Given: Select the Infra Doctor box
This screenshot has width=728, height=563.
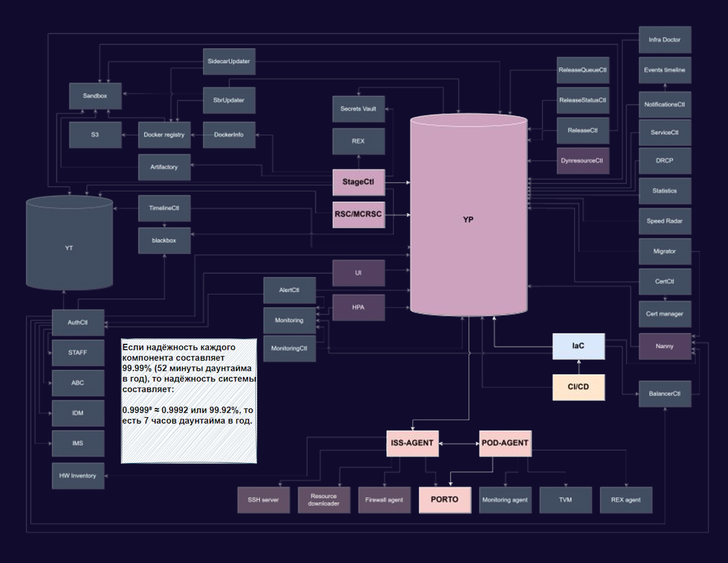Looking at the screenshot, I should [665, 40].
